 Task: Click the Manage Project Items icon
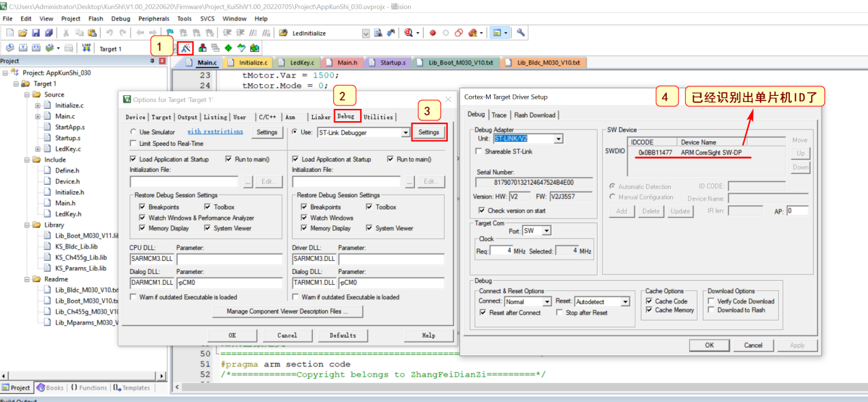click(x=202, y=48)
